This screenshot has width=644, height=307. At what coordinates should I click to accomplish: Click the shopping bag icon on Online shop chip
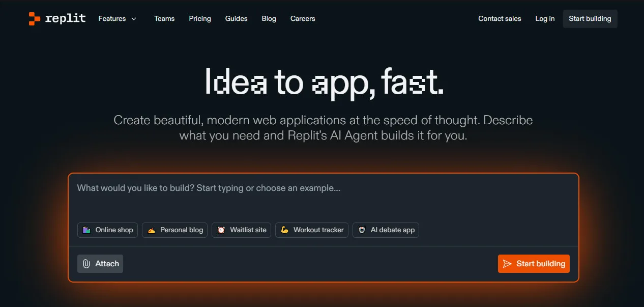pyautogui.click(x=86, y=230)
